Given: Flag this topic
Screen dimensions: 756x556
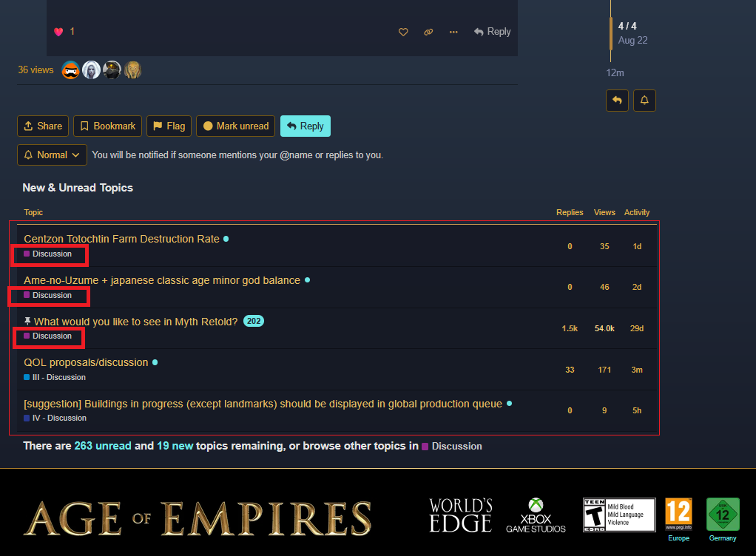Looking at the screenshot, I should (169, 126).
